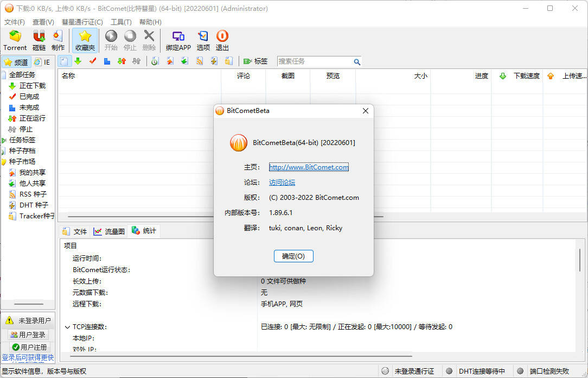
Task: Toggle the 收藏夹 favorites star button
Action: click(x=85, y=40)
